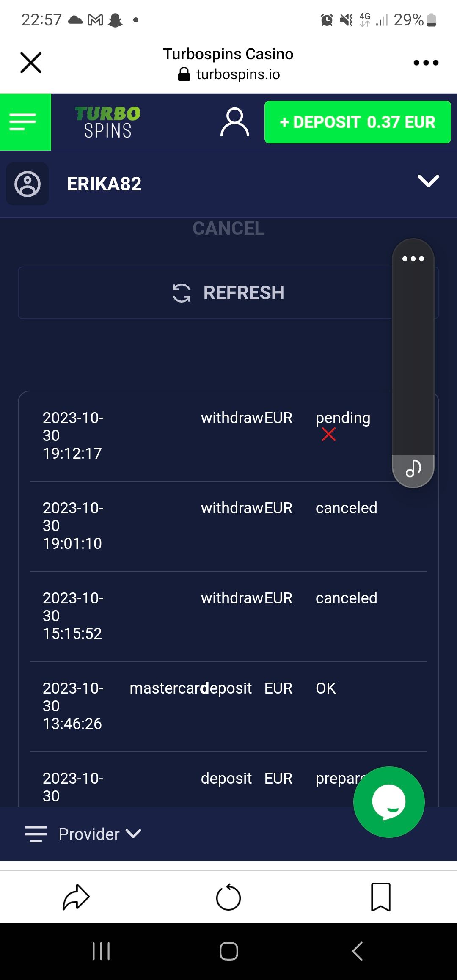
Task: Click the red X to cancel pending withdrawal
Action: pos(328,435)
